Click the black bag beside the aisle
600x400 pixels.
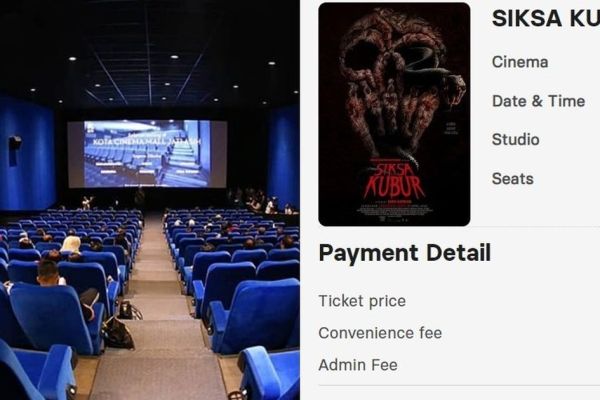pos(118,332)
